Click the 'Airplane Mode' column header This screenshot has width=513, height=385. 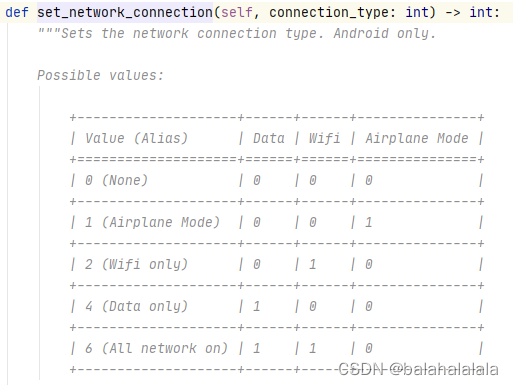[x=417, y=138]
